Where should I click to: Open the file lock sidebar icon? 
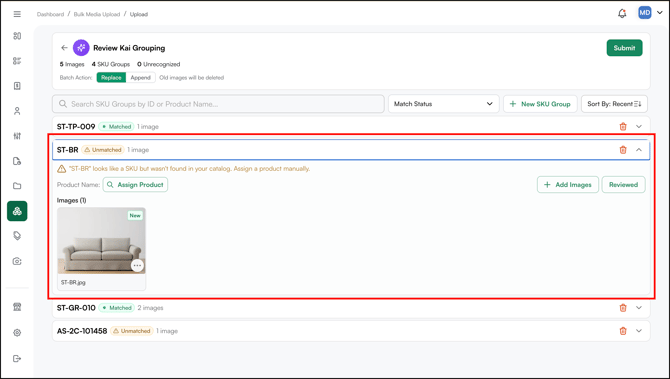(x=17, y=161)
